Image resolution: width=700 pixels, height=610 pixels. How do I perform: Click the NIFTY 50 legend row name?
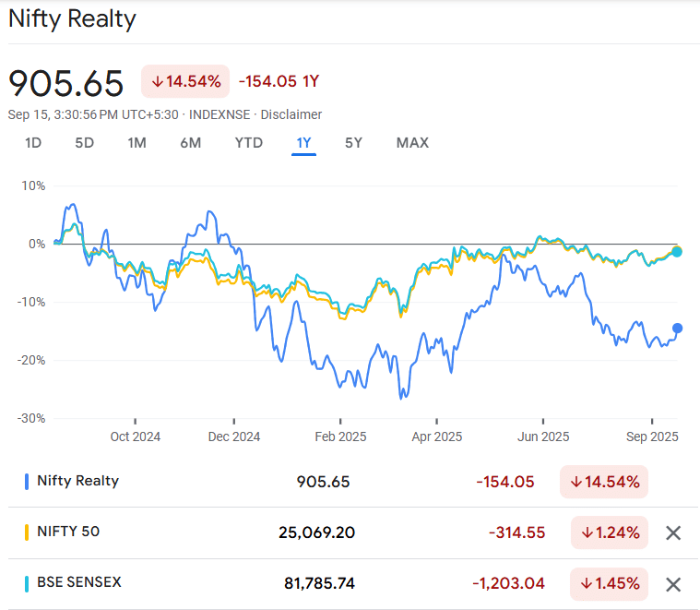click(x=68, y=532)
